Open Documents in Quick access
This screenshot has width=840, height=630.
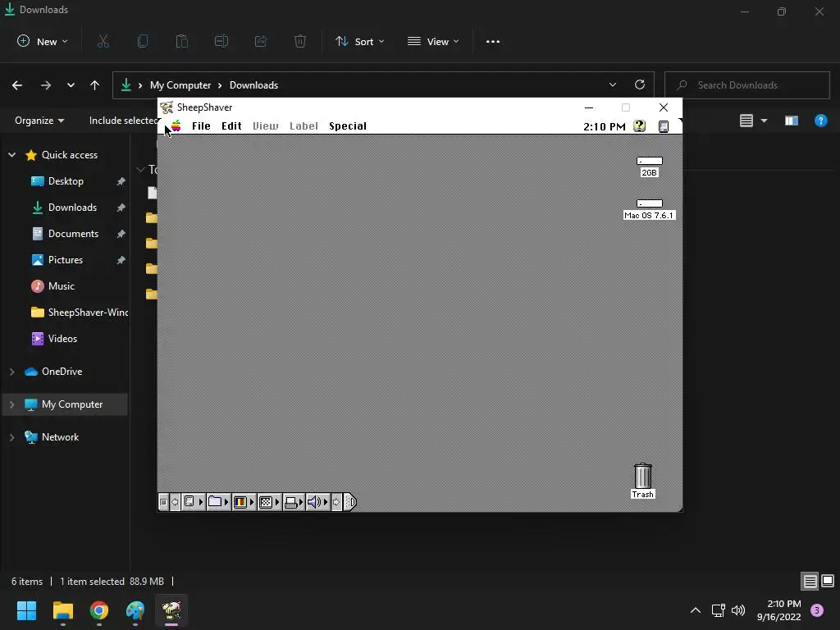click(x=73, y=234)
